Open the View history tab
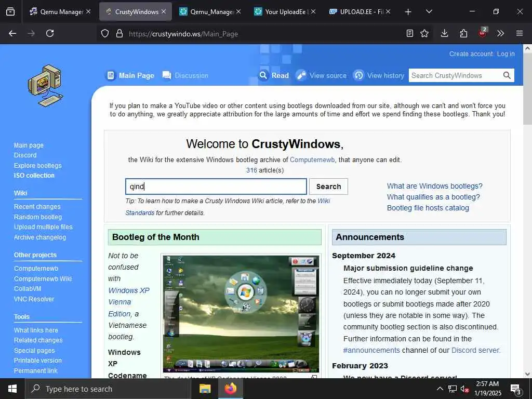 point(379,75)
